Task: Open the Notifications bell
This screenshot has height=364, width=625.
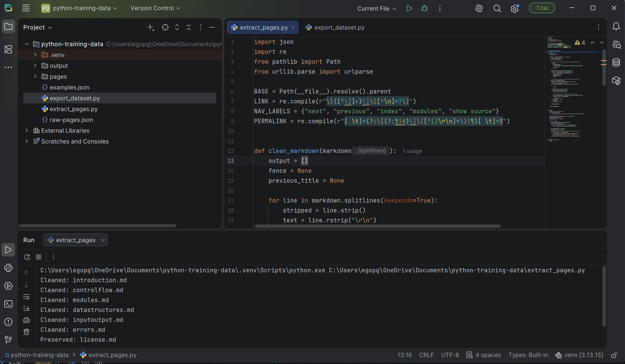Action: tap(616, 27)
